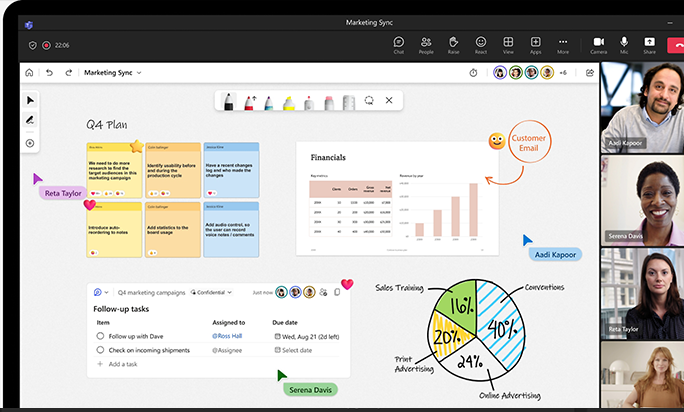The width and height of the screenshot is (684, 412).
Task: Select the yellow highlighter
Action: tap(288, 101)
